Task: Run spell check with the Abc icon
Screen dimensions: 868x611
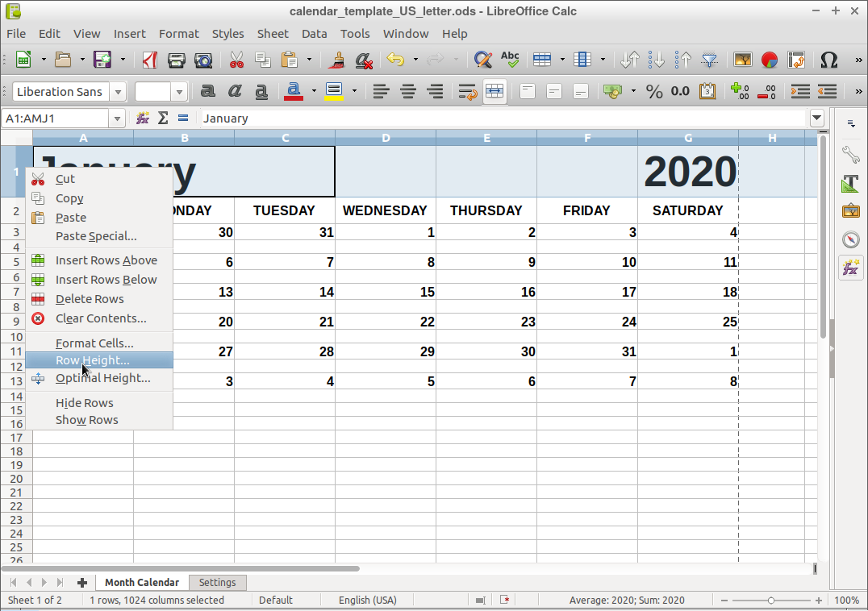Action: [x=509, y=60]
